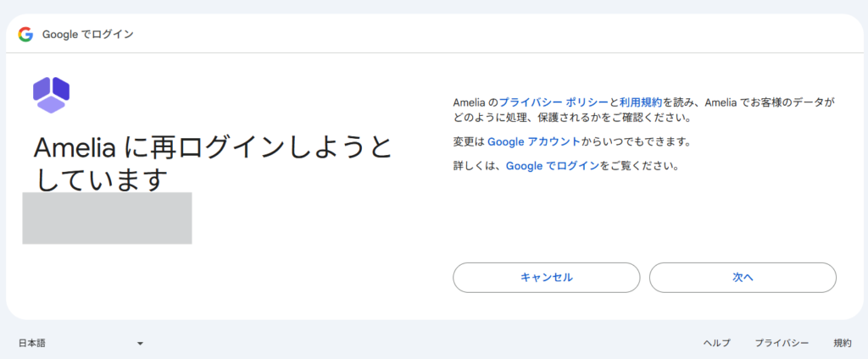
Task: Select the gray redacted account box
Action: coord(107,218)
